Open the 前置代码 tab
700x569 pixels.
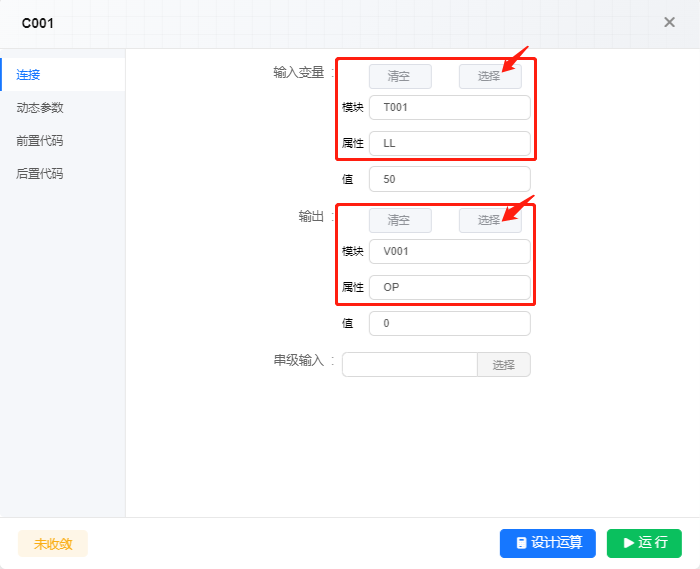tap(62, 141)
